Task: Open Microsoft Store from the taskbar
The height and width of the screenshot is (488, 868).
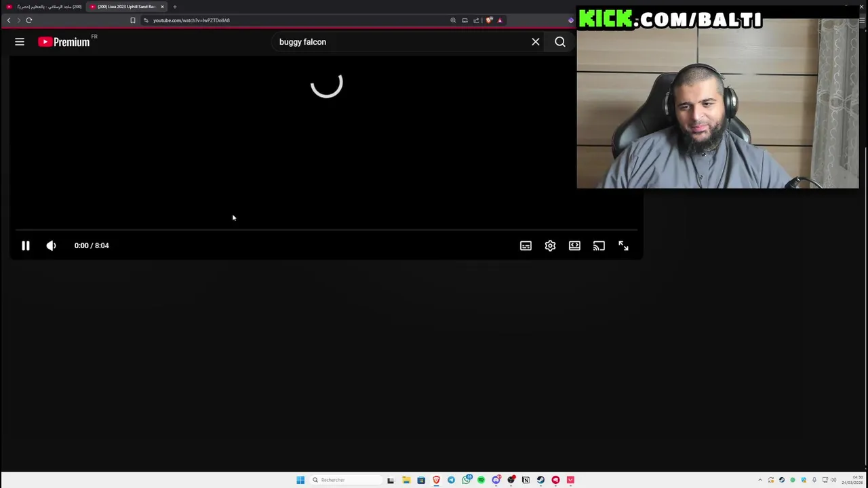Action: pyautogui.click(x=421, y=480)
